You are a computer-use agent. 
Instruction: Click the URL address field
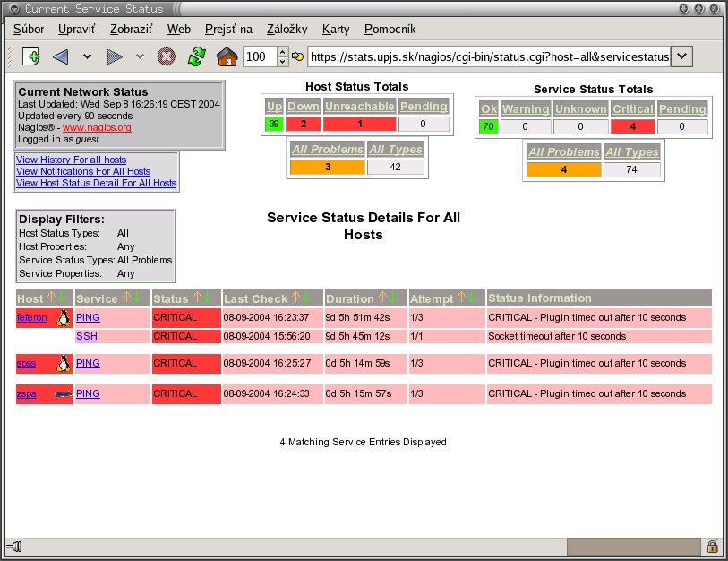tap(489, 56)
